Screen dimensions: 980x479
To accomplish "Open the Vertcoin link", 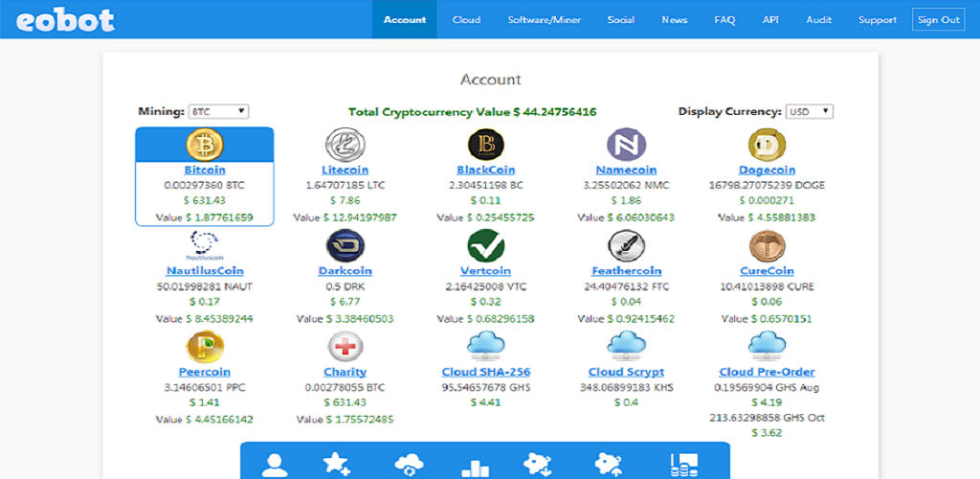I will [485, 271].
